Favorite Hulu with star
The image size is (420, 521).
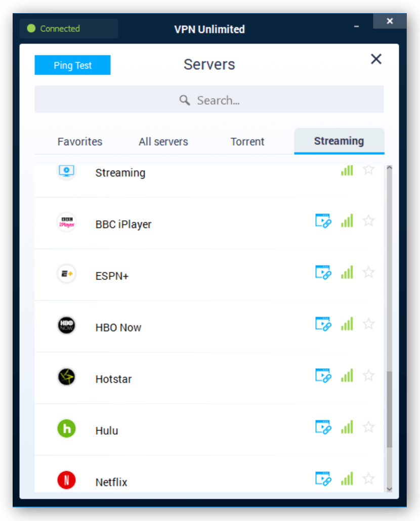(x=368, y=427)
